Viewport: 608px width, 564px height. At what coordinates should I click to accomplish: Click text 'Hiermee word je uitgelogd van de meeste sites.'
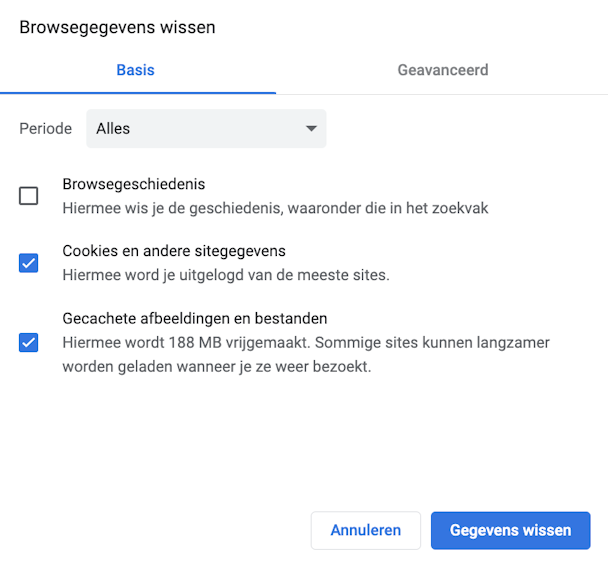click(226, 275)
